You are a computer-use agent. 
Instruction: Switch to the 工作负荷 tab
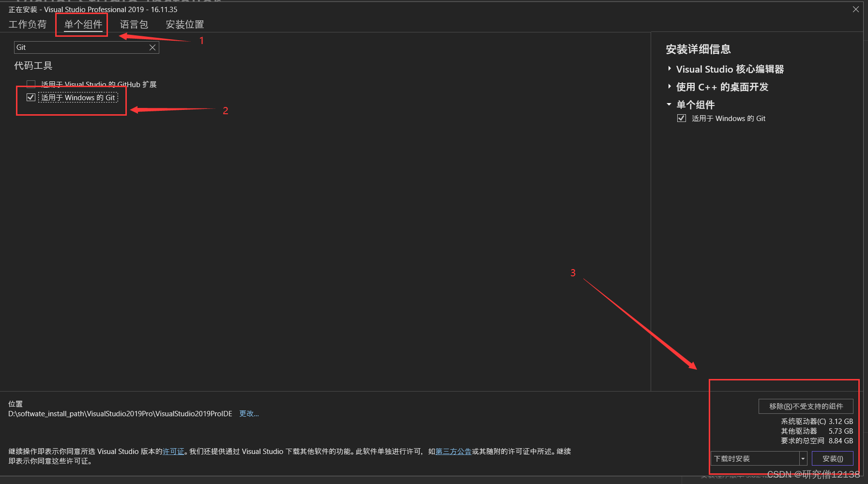[28, 24]
